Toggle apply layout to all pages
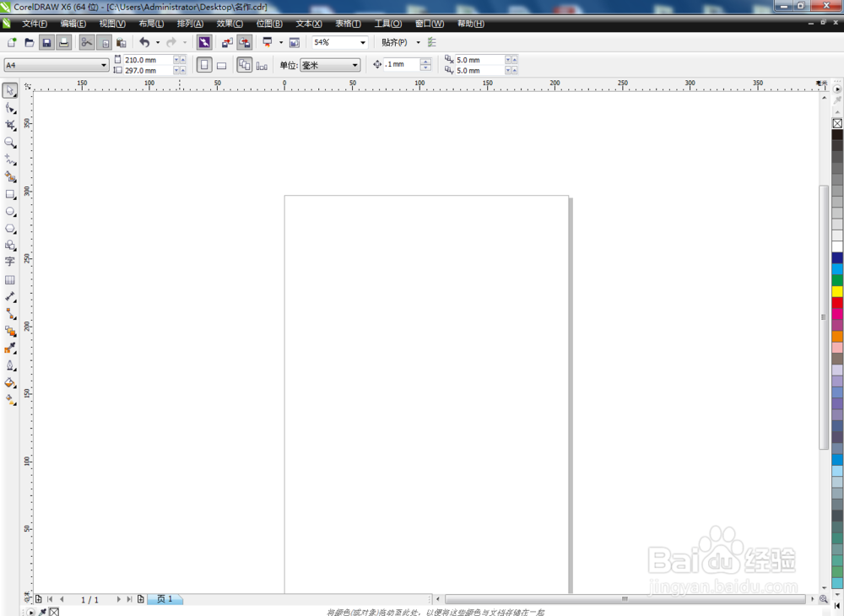844x616 pixels. (x=245, y=65)
